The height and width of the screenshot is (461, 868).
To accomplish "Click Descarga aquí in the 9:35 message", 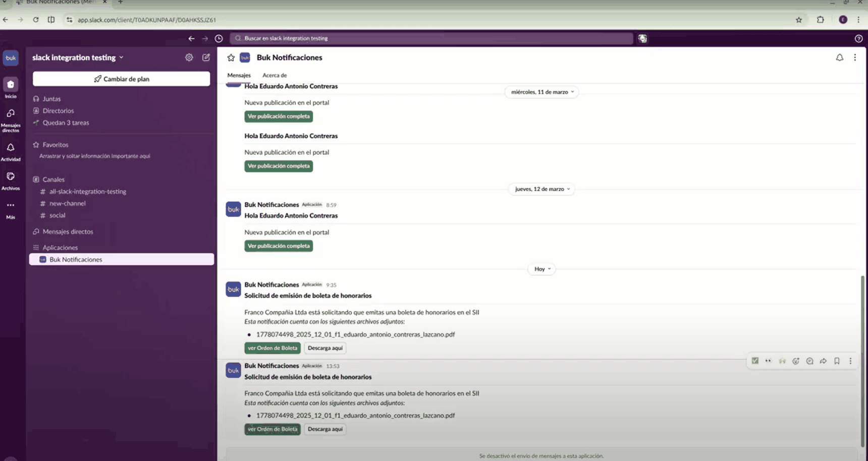I will click(325, 348).
